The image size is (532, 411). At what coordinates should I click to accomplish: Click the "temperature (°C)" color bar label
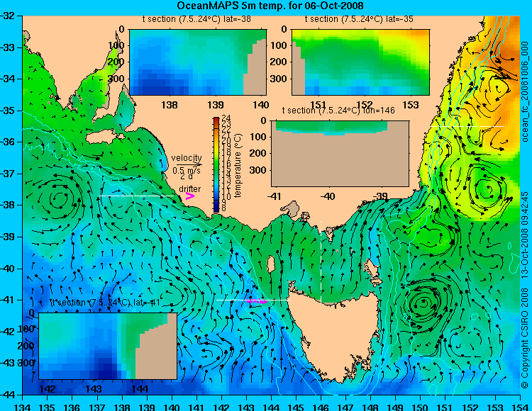pos(238,165)
